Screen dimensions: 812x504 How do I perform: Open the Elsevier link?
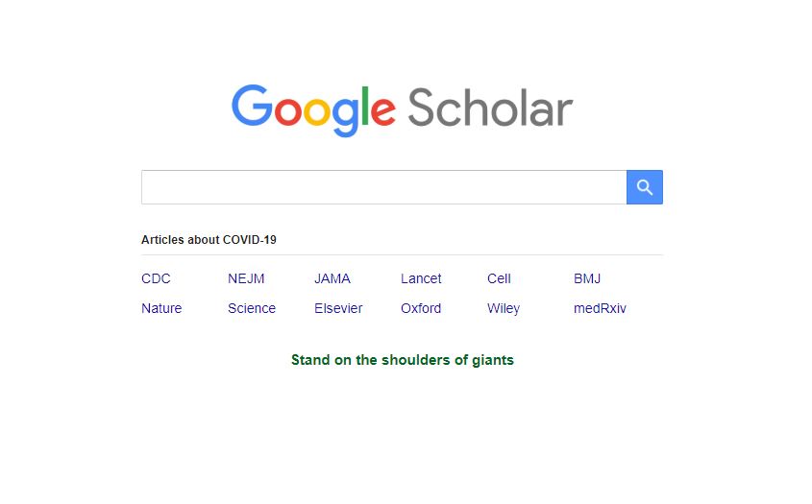338,308
